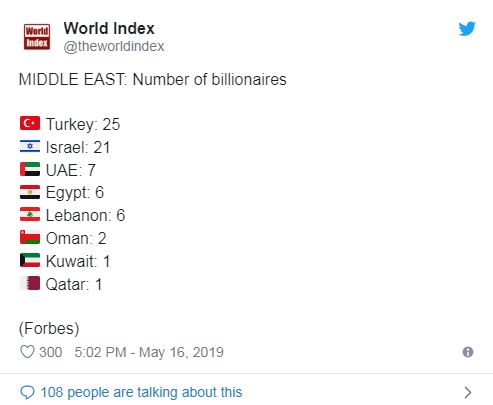Image resolution: width=493 pixels, height=405 pixels.
Task: Open the World Index account name
Action: point(109,28)
